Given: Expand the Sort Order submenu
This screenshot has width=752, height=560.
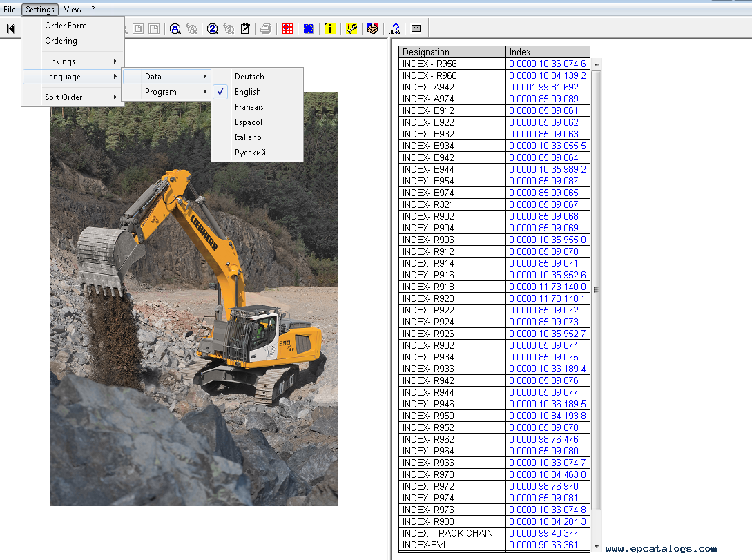Looking at the screenshot, I should click(x=73, y=97).
